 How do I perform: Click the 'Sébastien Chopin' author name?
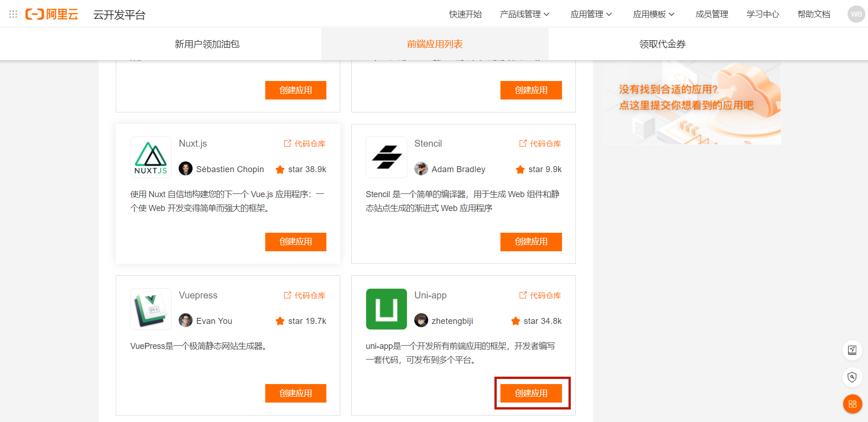pos(230,169)
